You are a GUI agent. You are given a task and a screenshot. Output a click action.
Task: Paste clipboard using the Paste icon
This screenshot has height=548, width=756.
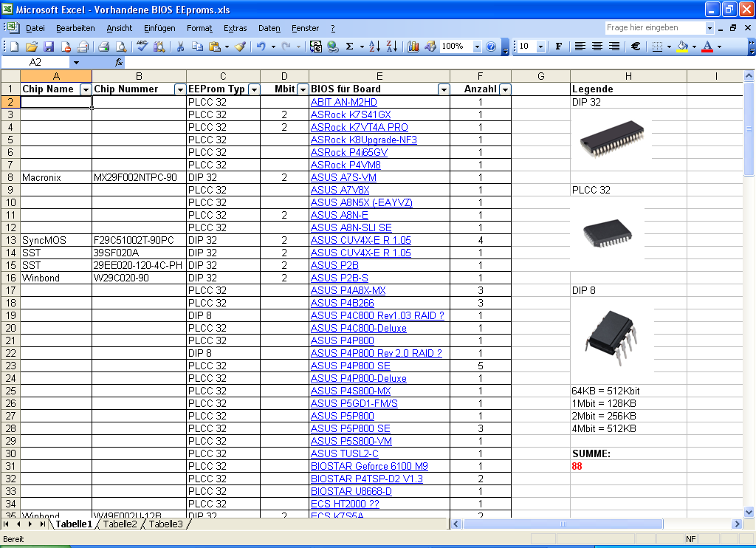pos(215,47)
